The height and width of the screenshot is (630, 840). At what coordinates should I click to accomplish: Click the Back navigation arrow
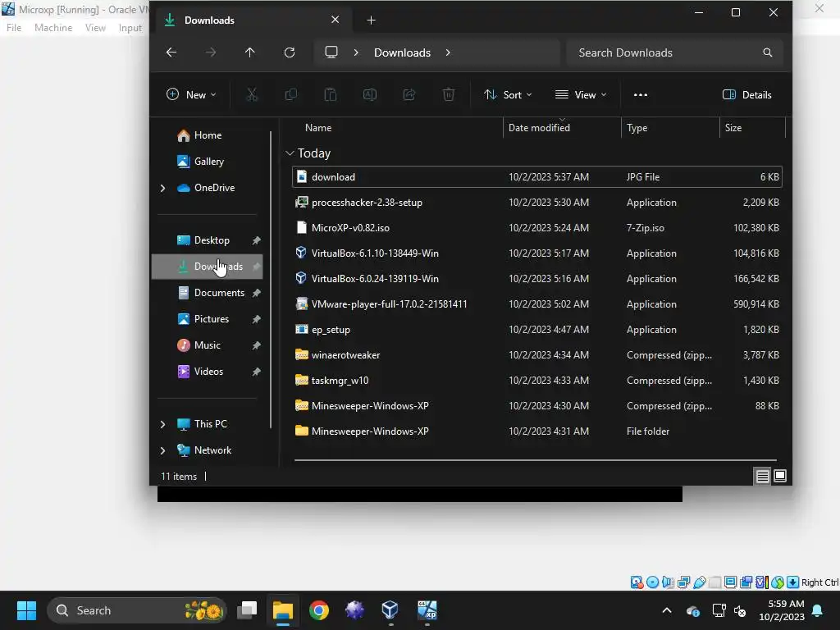pyautogui.click(x=171, y=52)
